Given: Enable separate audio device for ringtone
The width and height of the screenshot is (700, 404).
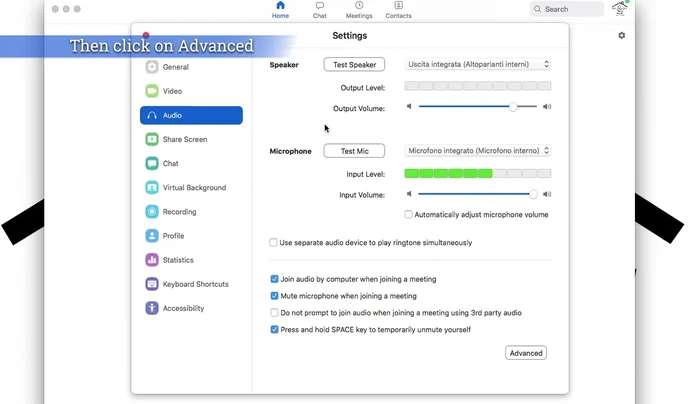Looking at the screenshot, I should point(275,242).
